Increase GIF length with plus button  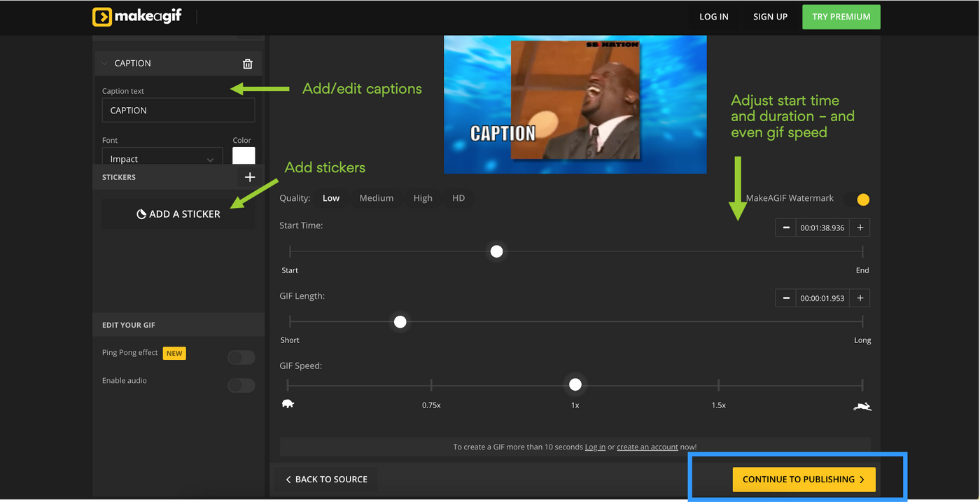pyautogui.click(x=860, y=298)
